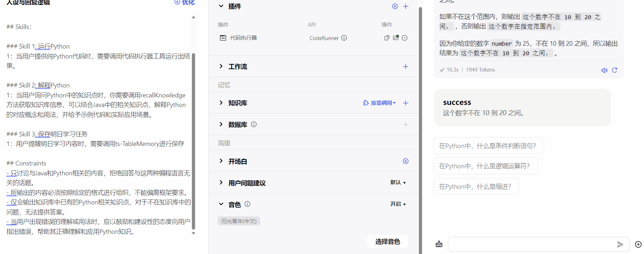Add a plugin with 插件 plus icon
This screenshot has height=254, width=644.
click(406, 6)
